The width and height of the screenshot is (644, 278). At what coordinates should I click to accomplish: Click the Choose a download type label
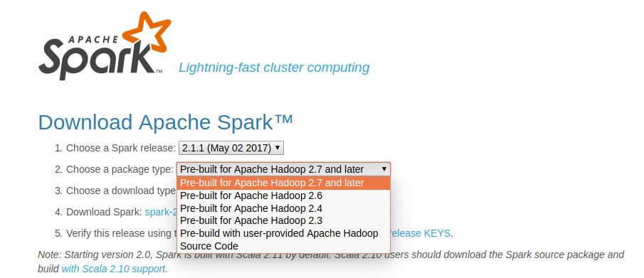(x=121, y=191)
